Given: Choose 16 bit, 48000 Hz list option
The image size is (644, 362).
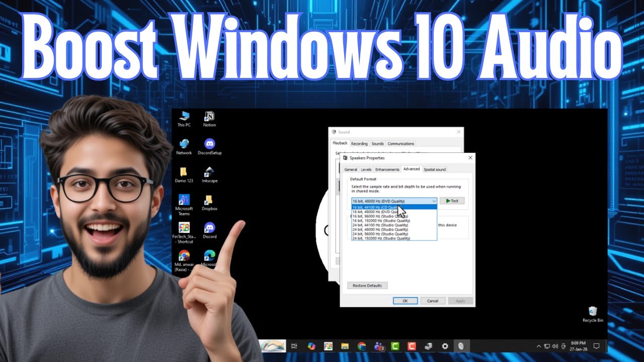Looking at the screenshot, I should tap(394, 212).
